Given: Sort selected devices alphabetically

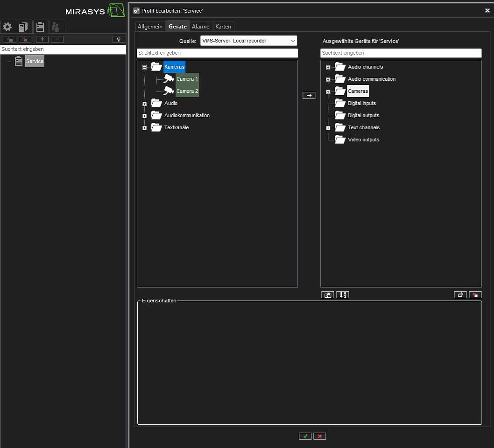Looking at the screenshot, I should [x=343, y=295].
